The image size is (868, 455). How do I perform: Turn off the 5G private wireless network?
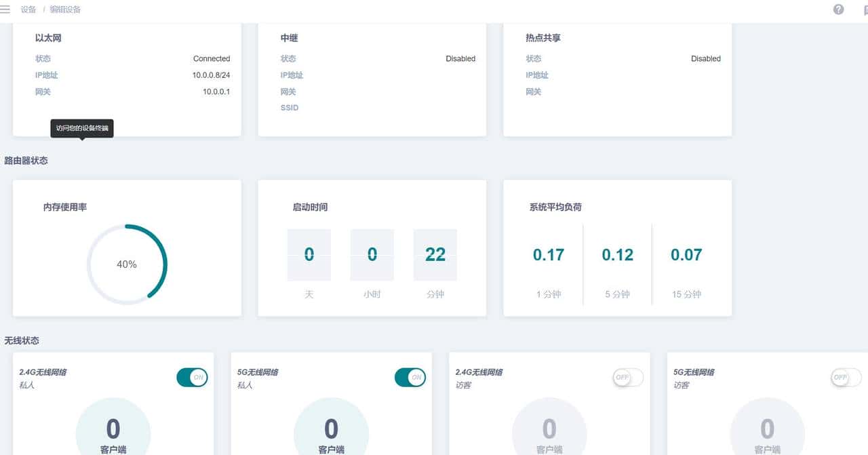(x=410, y=378)
